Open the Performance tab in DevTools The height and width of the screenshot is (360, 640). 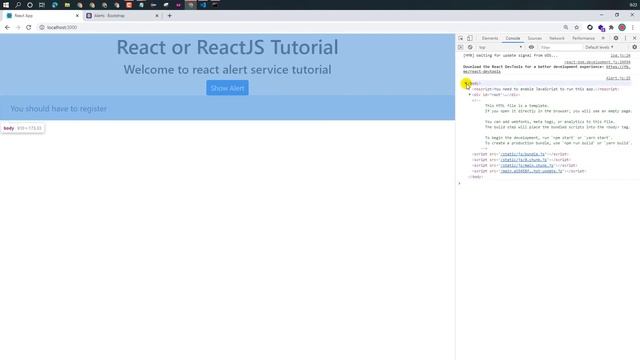tap(583, 38)
